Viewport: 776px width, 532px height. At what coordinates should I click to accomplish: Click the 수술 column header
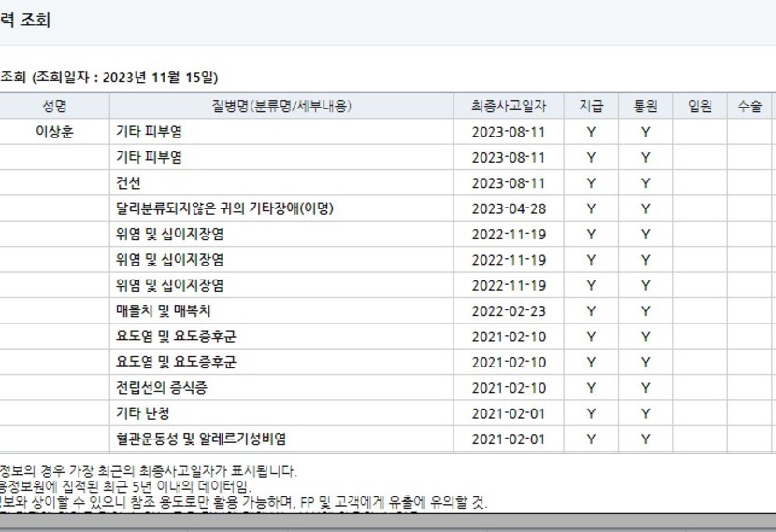point(750,107)
